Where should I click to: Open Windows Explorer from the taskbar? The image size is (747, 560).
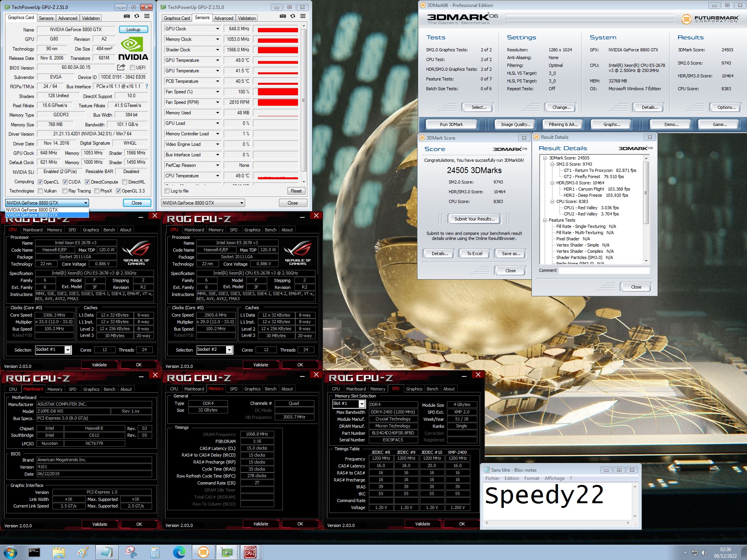(58, 552)
